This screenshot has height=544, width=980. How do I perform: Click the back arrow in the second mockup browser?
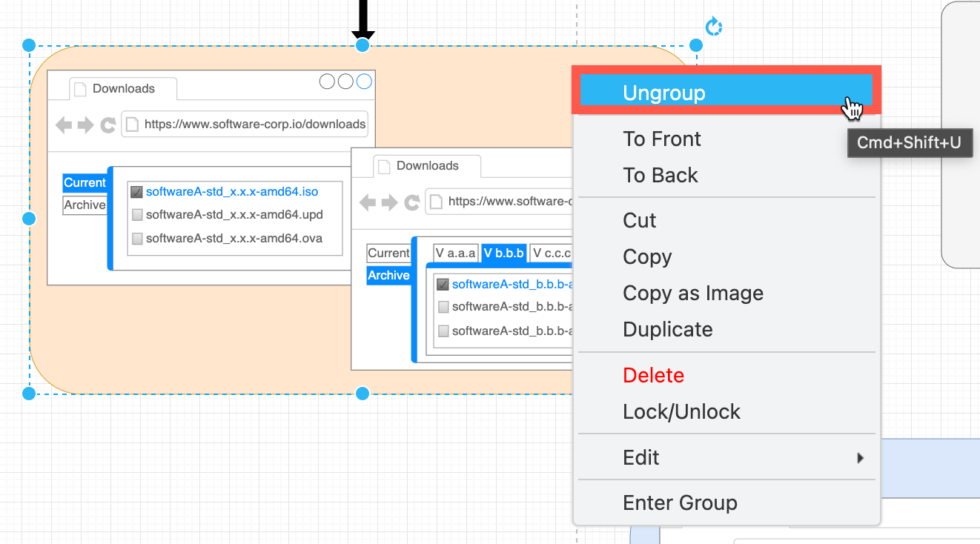[368, 202]
